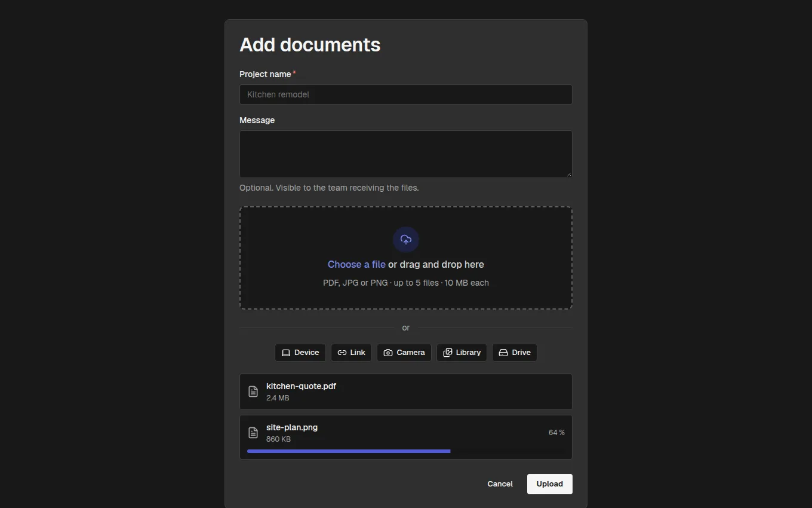Image resolution: width=812 pixels, height=508 pixels.
Task: Click the Project name label
Action: [265, 74]
